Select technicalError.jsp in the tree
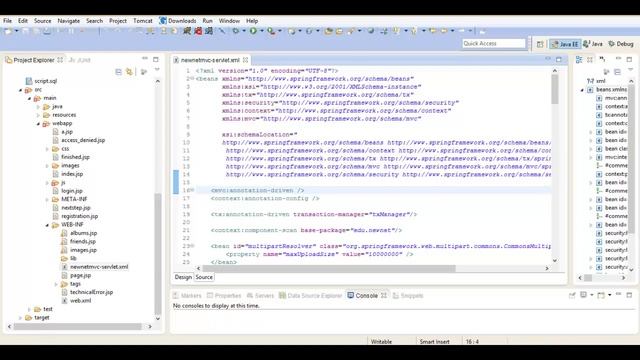This screenshot has height=360, width=640. [x=91, y=292]
